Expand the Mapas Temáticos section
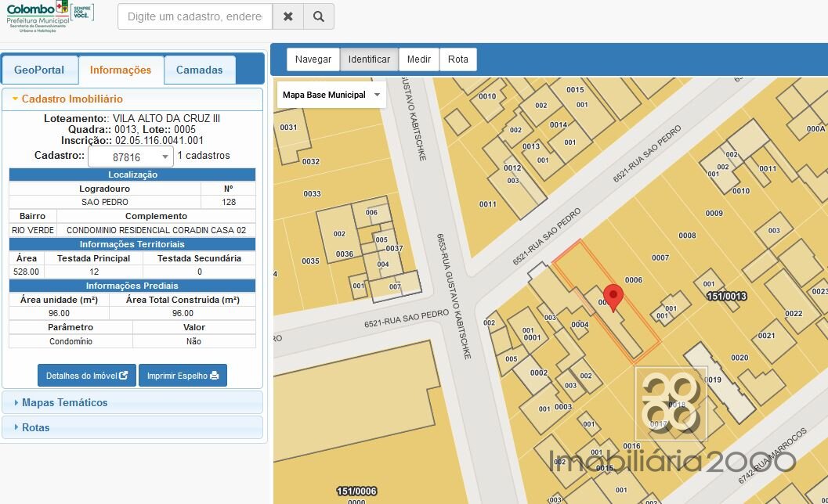828x504 pixels. [64, 402]
